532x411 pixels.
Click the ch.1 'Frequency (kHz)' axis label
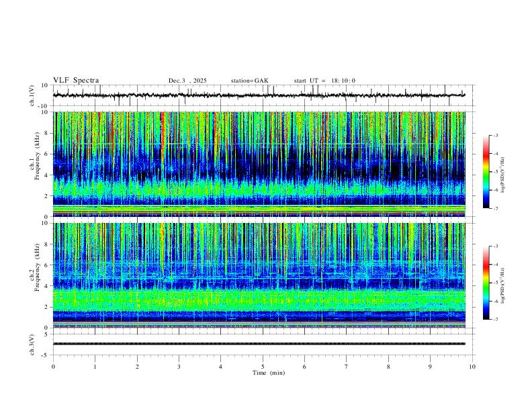click(38, 156)
